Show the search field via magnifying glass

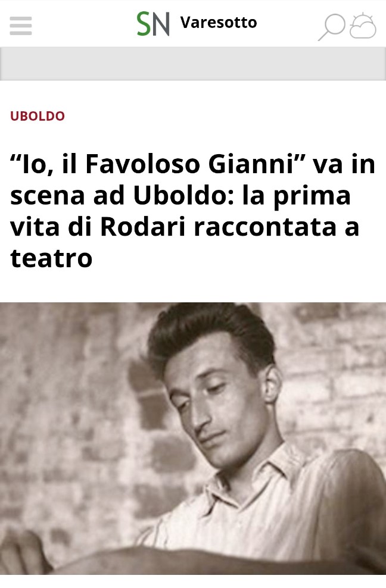tap(332, 27)
